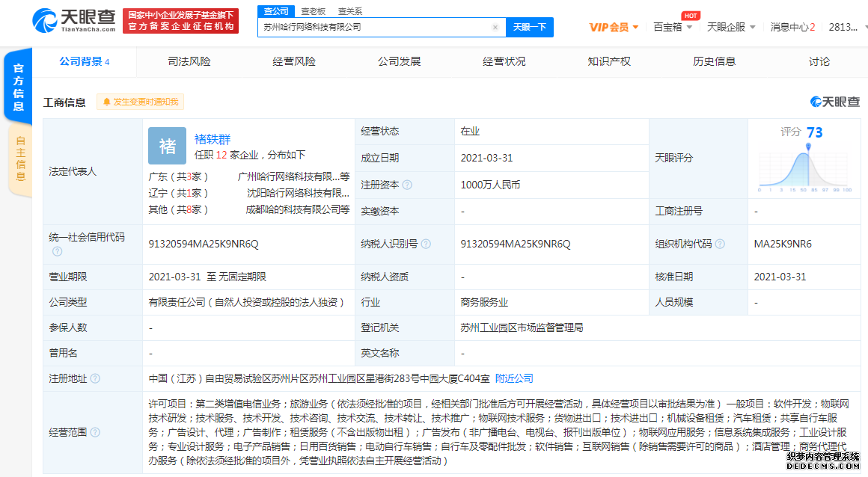Click the registered capital 1000万人民币
This screenshot has height=477, width=868.
[x=490, y=185]
